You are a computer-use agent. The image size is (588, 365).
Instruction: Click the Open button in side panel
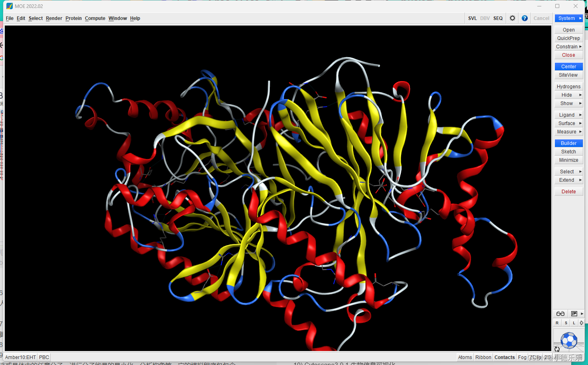click(569, 30)
